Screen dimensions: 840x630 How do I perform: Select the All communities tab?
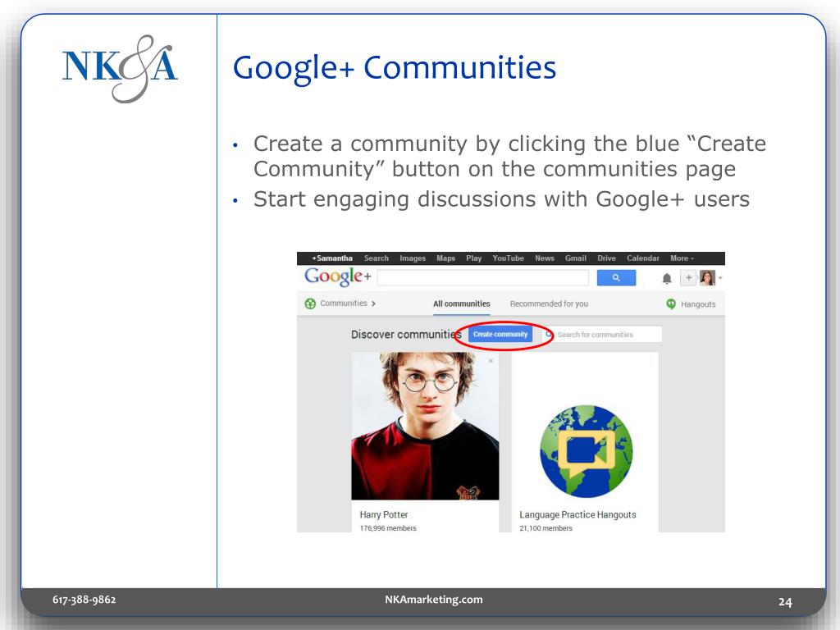(461, 304)
